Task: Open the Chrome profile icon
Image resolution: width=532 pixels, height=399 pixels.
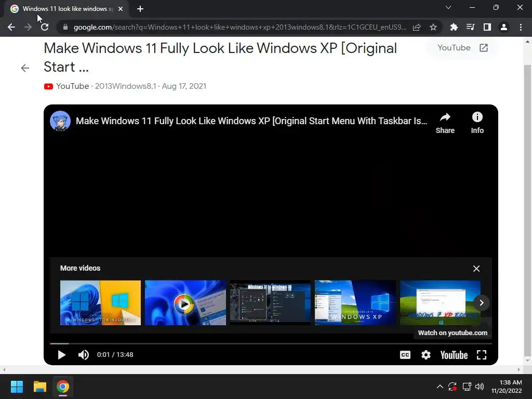Action: coord(504,27)
